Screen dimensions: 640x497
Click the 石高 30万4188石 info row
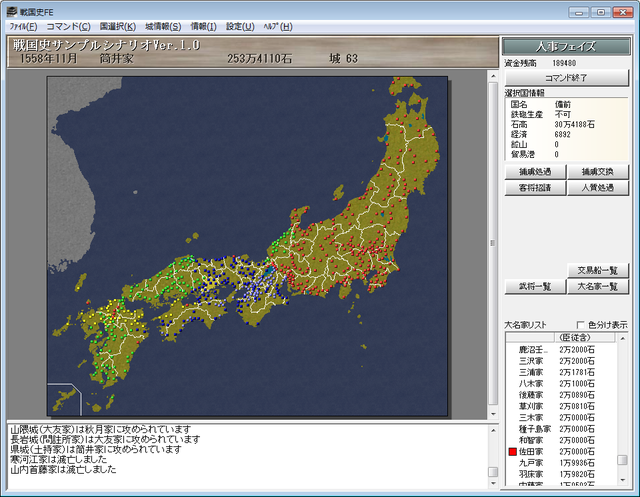[553, 125]
